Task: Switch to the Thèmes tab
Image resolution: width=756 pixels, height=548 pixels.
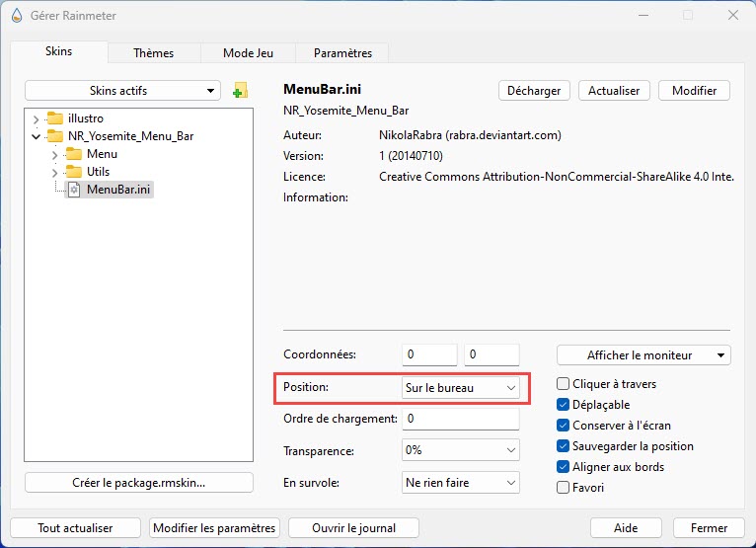Action: click(153, 53)
